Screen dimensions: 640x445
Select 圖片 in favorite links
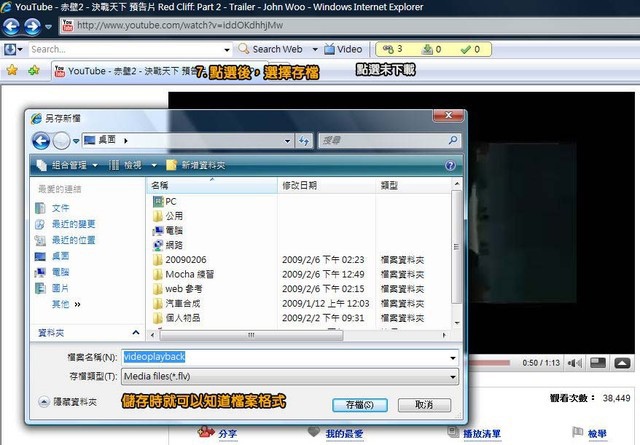52,289
